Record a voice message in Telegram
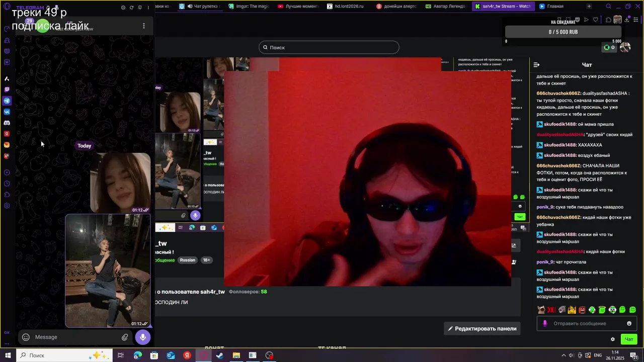 click(x=143, y=337)
